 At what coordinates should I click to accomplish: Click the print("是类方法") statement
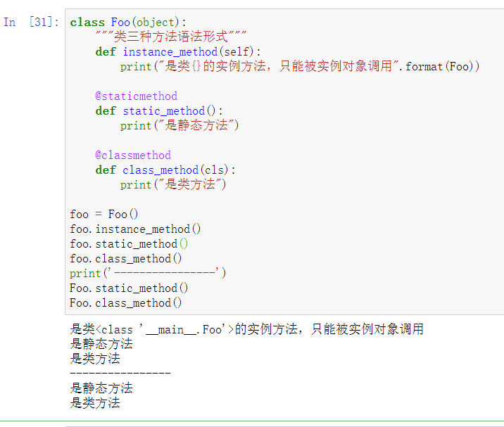point(173,184)
